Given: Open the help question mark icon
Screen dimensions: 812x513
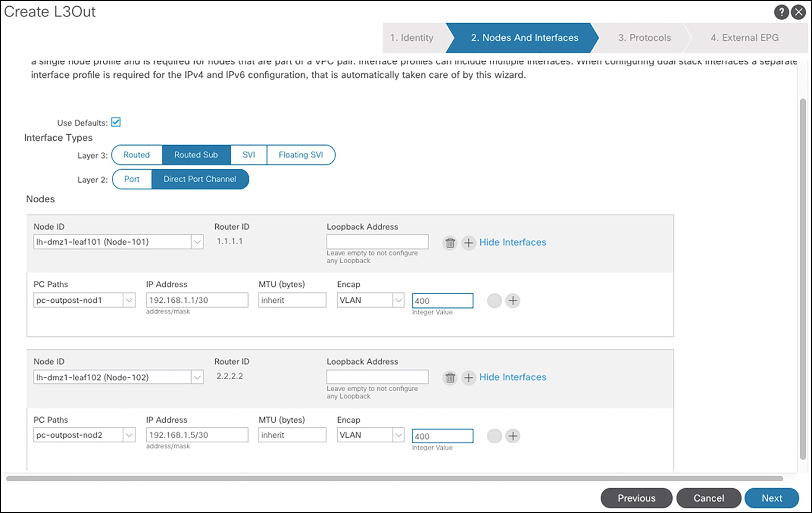Looking at the screenshot, I should (x=781, y=12).
